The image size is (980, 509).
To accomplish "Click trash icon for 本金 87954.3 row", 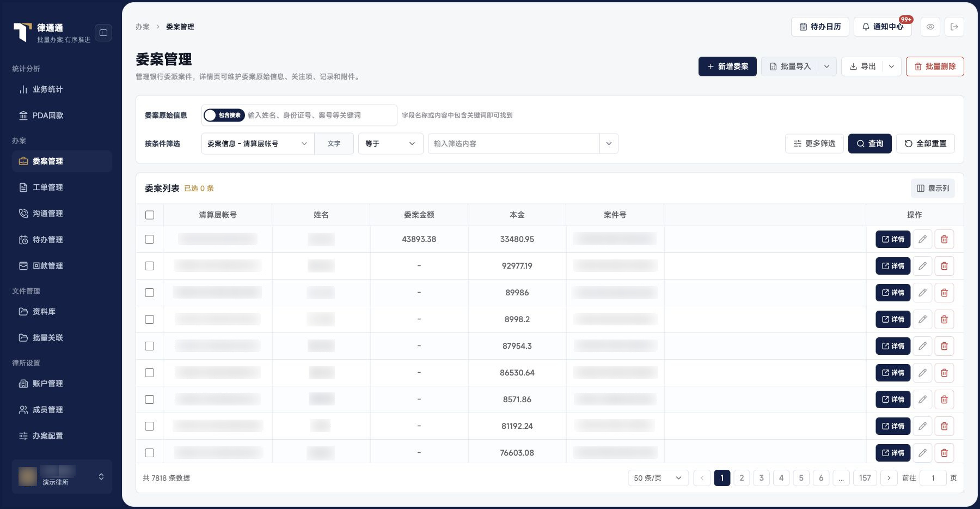I will (944, 346).
